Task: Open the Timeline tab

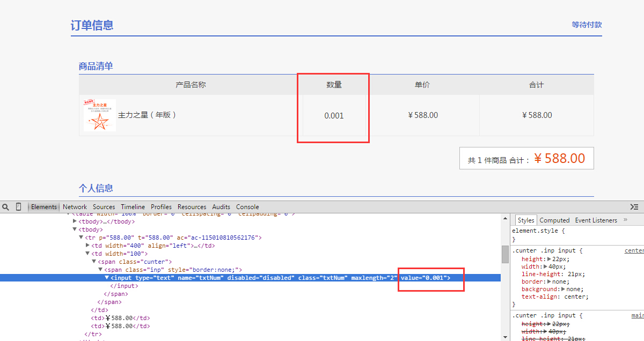Action: (133, 207)
